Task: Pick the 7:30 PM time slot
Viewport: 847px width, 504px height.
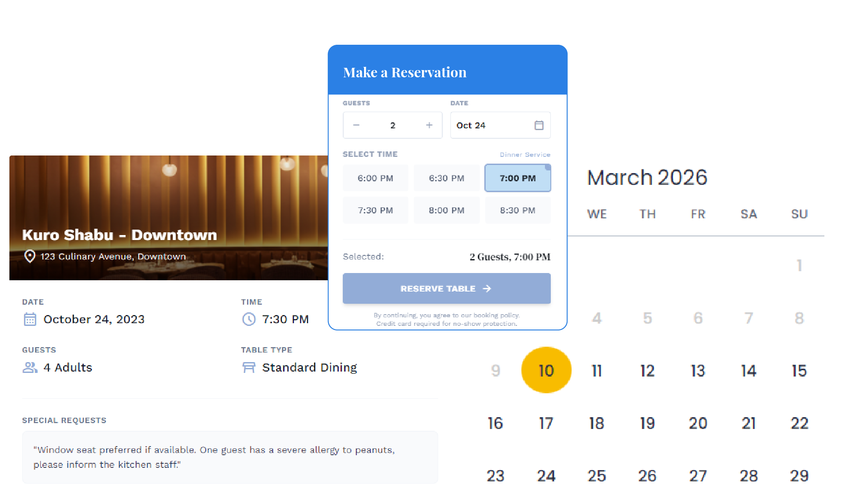Action: [x=375, y=210]
